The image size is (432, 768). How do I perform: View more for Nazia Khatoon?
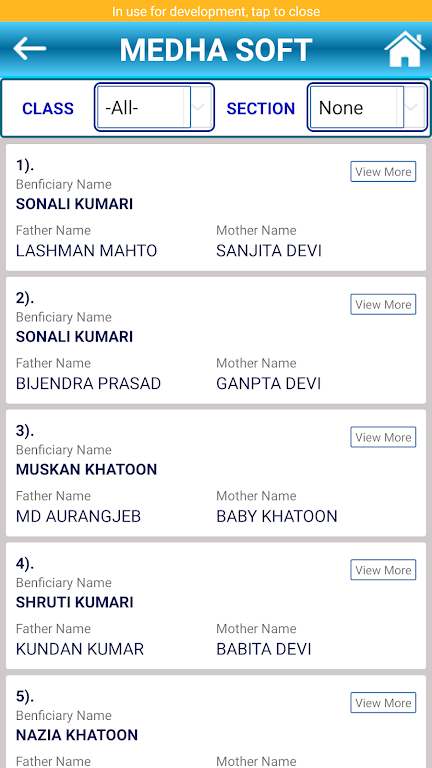coord(383,702)
